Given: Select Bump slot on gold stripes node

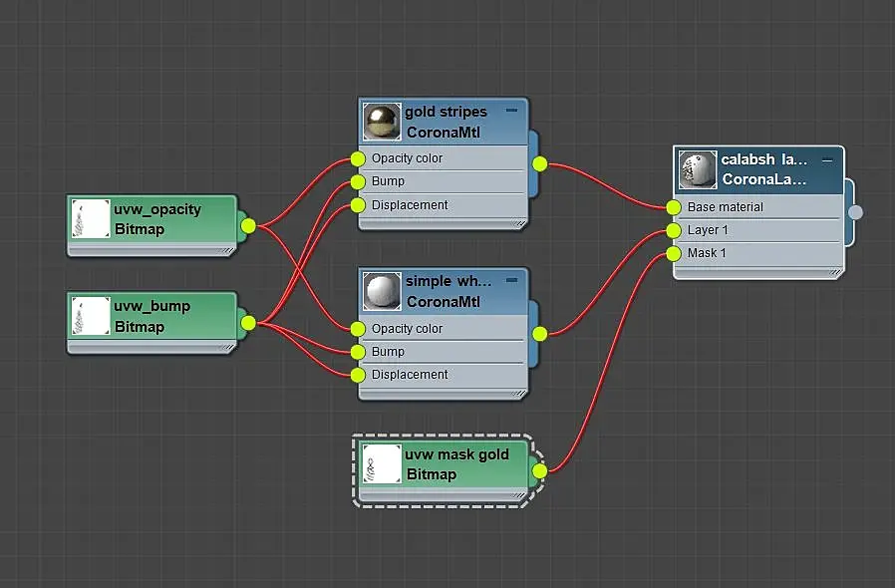Looking at the screenshot, I should 442,181.
